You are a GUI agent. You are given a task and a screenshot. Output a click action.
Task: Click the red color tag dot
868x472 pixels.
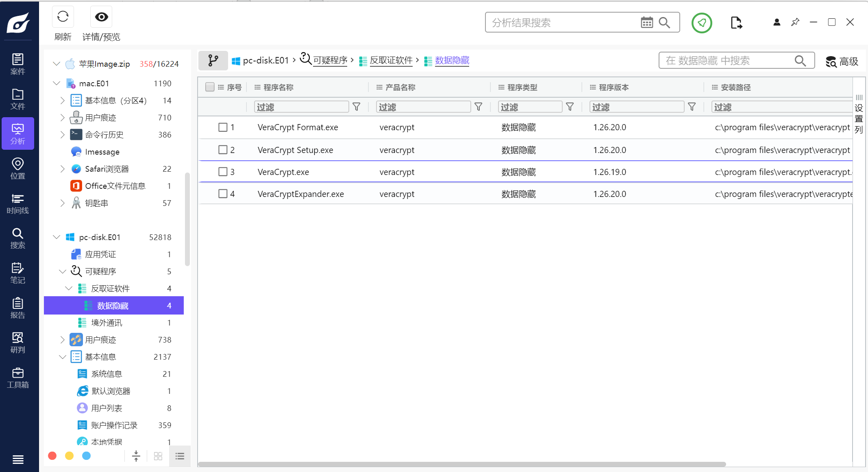point(52,456)
